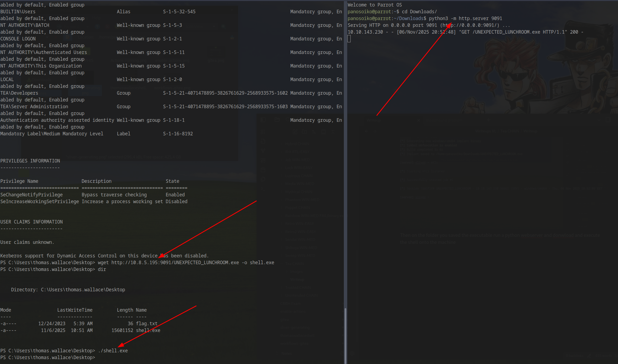Go back with the left arrow
Viewport: 618px width, 364px height.
tap(366, 131)
